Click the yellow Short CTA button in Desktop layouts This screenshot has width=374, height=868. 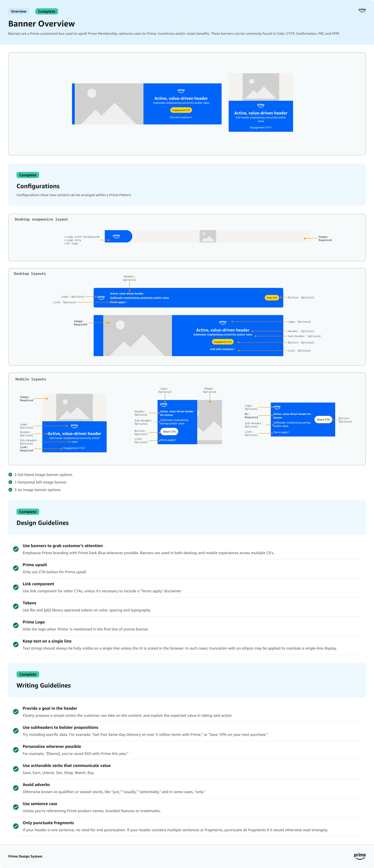[272, 298]
